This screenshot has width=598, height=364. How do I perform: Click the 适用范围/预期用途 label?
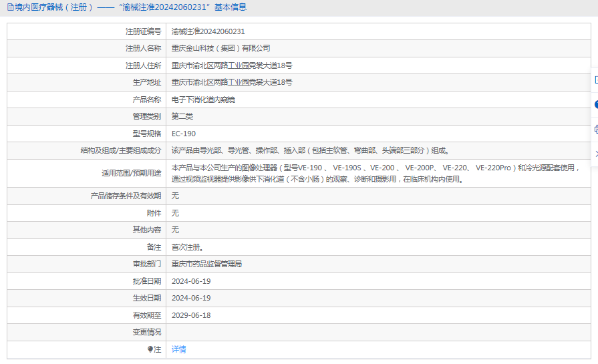coord(132,174)
